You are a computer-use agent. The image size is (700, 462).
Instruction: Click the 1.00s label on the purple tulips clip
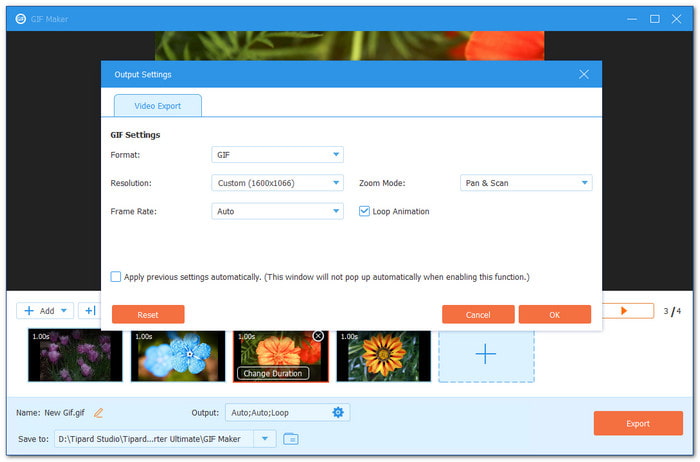[41, 337]
